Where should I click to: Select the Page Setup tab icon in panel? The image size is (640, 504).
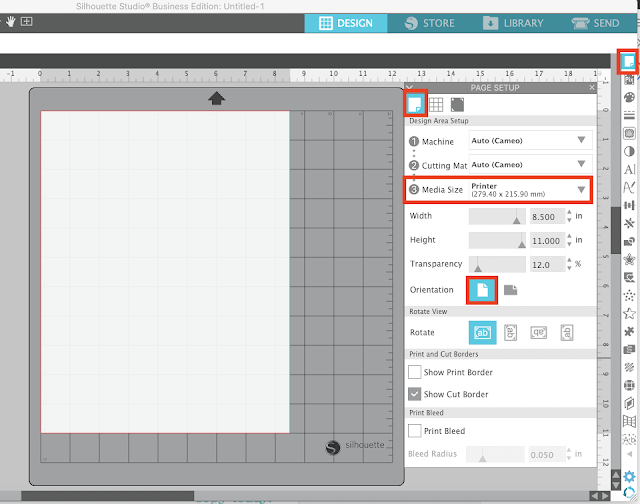415,104
